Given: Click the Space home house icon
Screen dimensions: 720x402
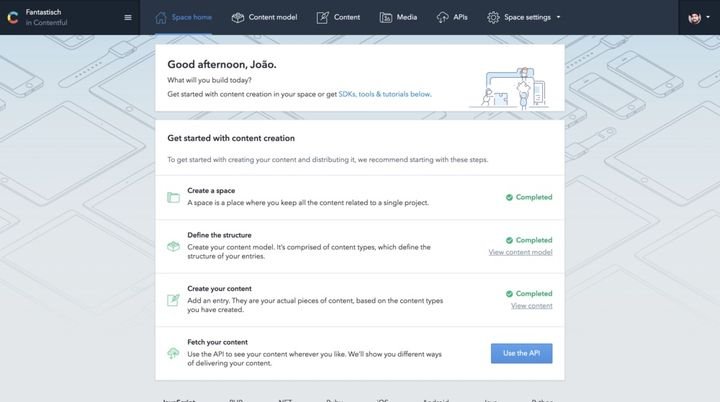Looking at the screenshot, I should pos(162,17).
